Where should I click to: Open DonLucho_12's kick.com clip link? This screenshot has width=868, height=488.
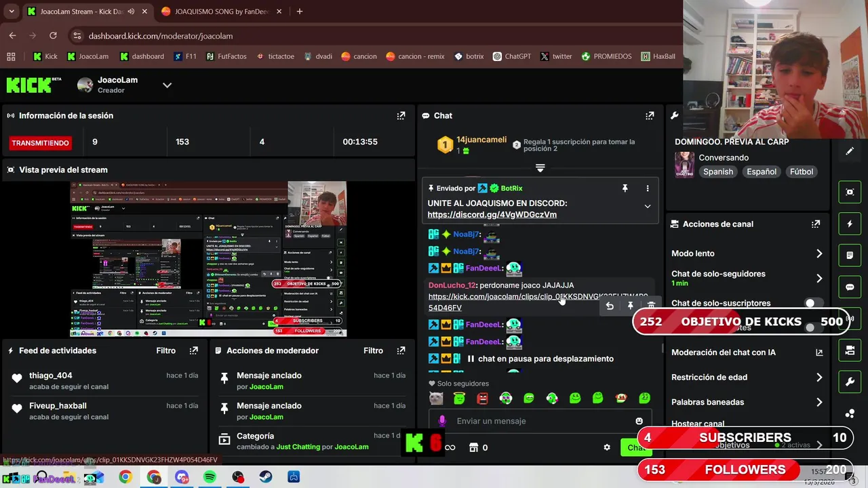point(538,302)
